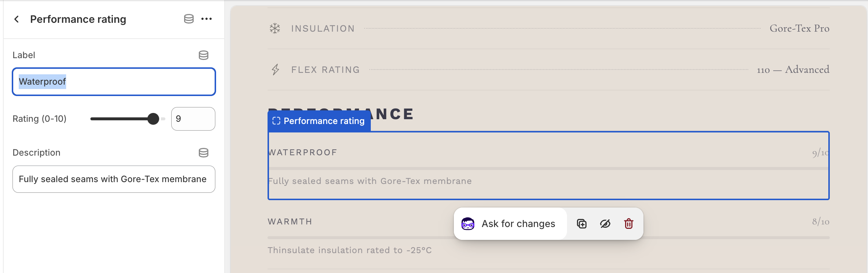Click the snowflake icon beside Insulation
The height and width of the screenshot is (273, 868).
point(274,28)
